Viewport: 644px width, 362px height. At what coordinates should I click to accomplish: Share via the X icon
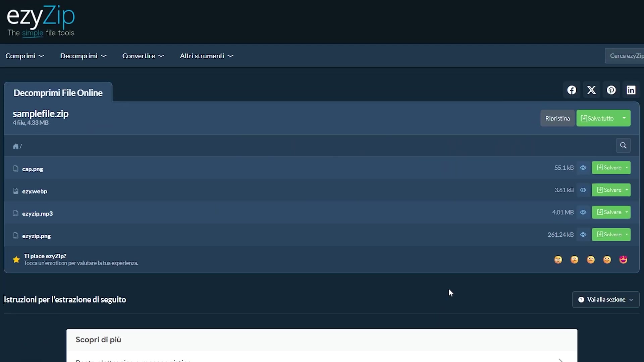click(x=591, y=90)
